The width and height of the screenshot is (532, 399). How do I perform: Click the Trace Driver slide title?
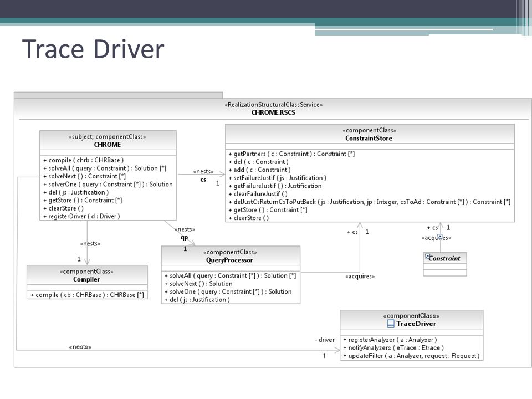[93, 49]
